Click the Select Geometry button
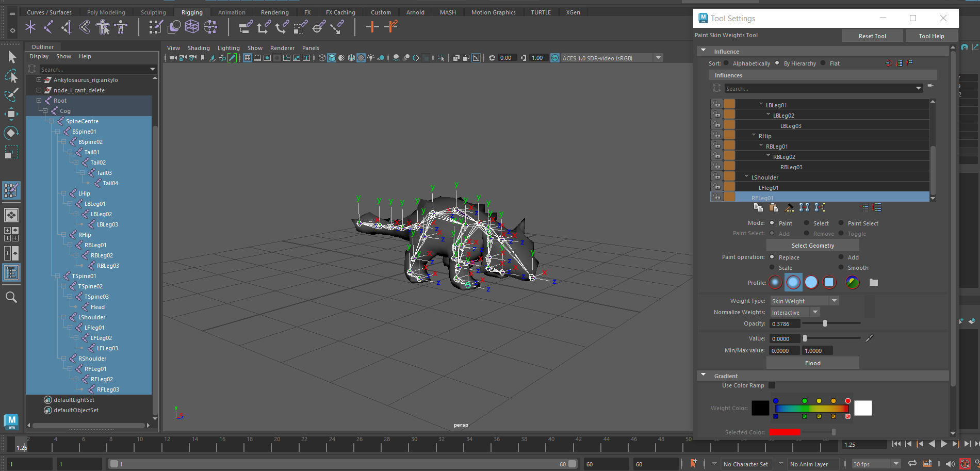 812,245
